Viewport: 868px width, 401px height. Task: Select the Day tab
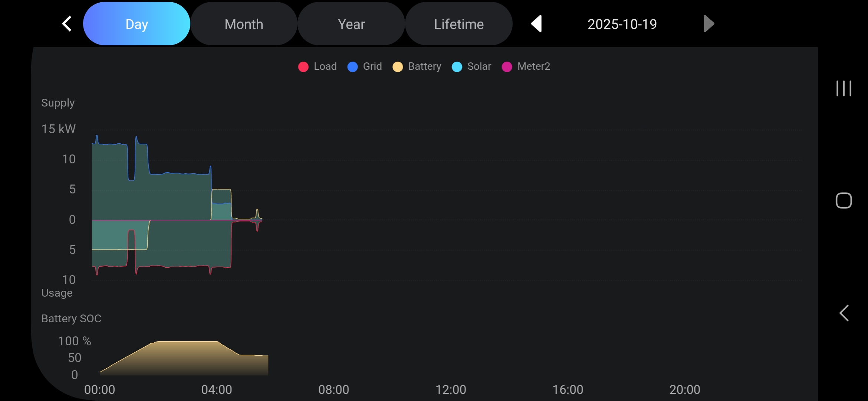pyautogui.click(x=137, y=24)
